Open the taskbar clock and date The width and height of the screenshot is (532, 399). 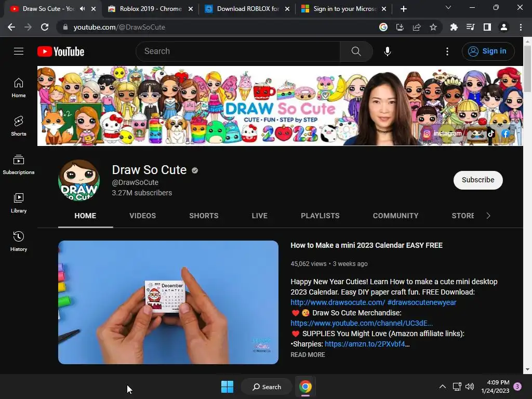[495, 387]
